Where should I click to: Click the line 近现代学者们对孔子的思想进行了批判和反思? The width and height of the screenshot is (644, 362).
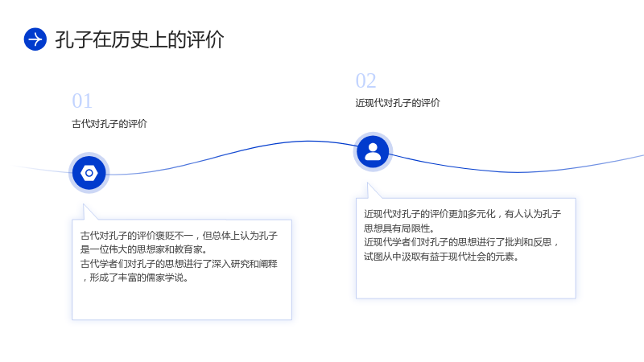[461, 242]
